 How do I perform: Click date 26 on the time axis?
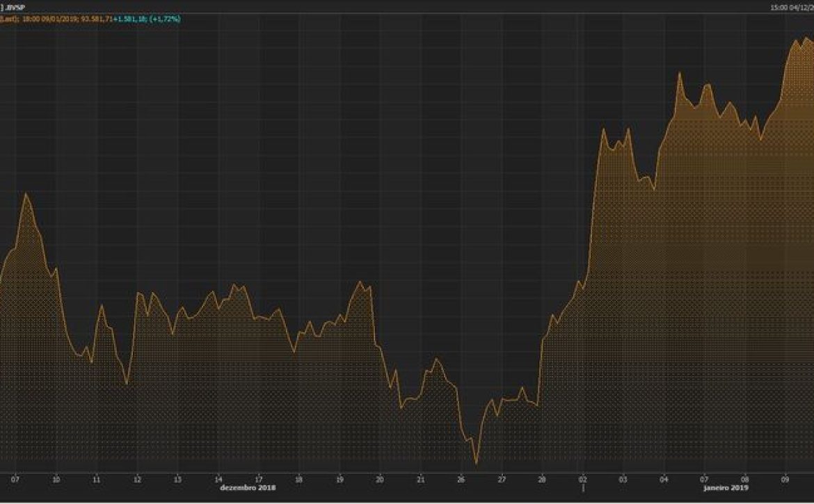461,479
